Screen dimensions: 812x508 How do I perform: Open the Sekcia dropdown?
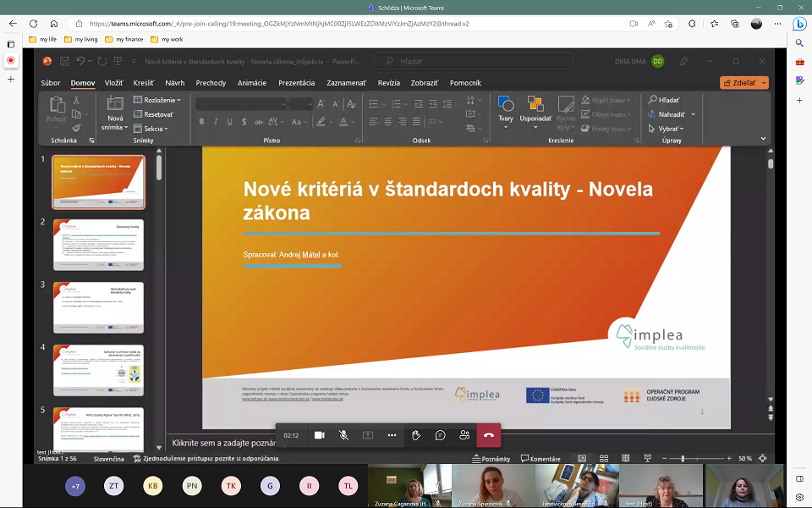(156, 129)
